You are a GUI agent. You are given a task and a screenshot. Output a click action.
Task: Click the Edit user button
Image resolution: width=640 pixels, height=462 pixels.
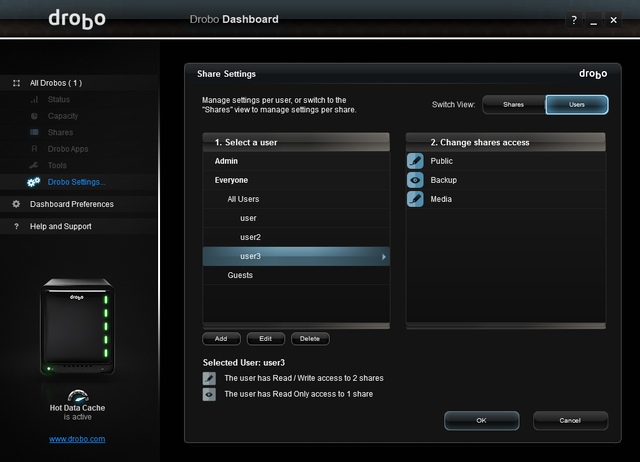(265, 338)
